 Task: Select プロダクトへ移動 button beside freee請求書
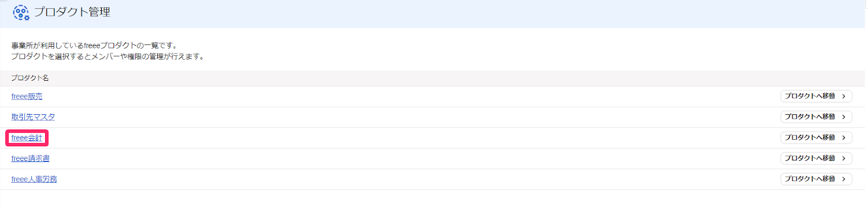tap(816, 158)
